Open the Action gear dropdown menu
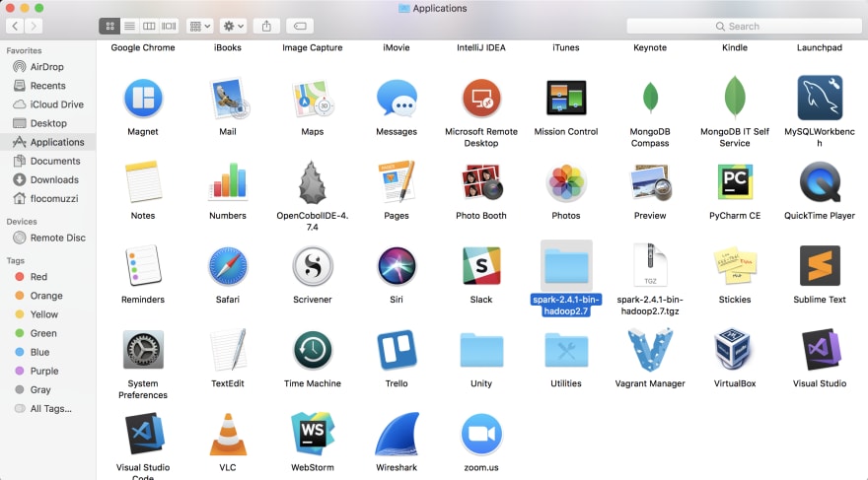Image resolution: width=868 pixels, height=480 pixels. [x=233, y=26]
